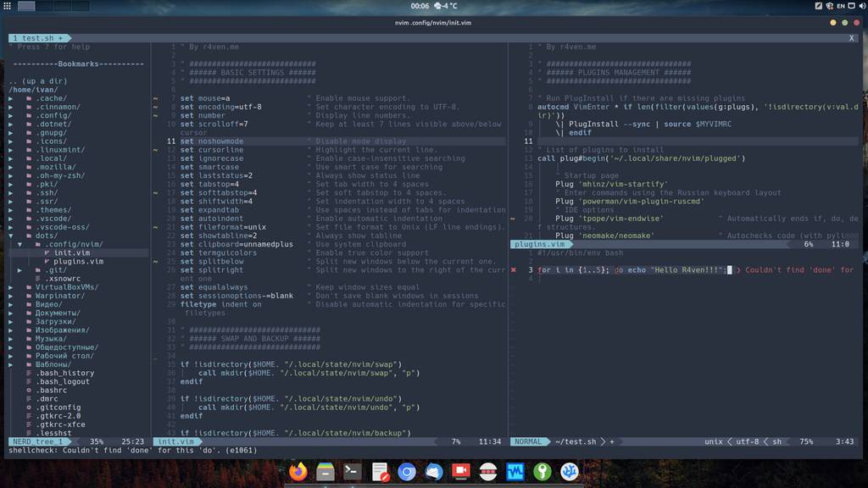Switch keyboard layout via the EN indicator
The image size is (868, 488).
(841, 6)
